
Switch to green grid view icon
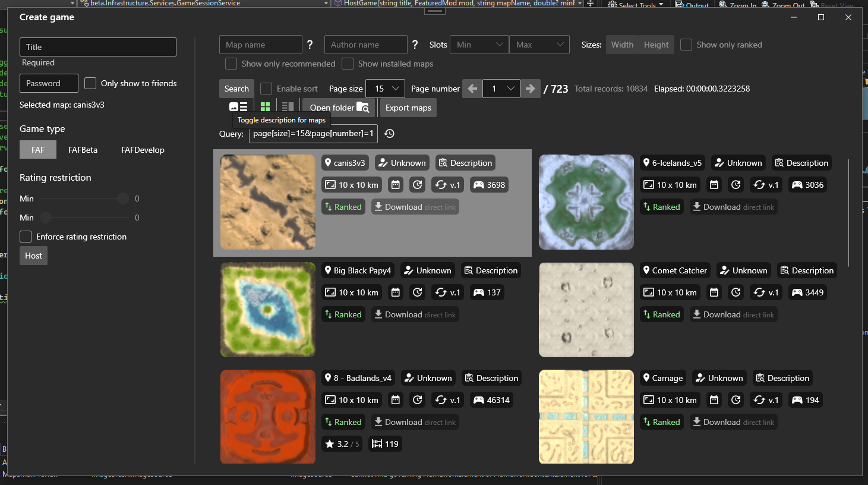click(x=265, y=107)
